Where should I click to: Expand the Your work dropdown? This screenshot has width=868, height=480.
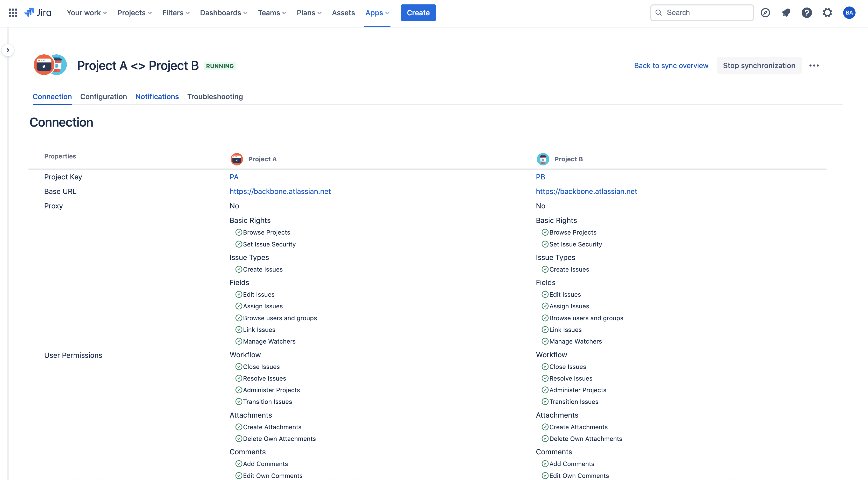point(87,13)
